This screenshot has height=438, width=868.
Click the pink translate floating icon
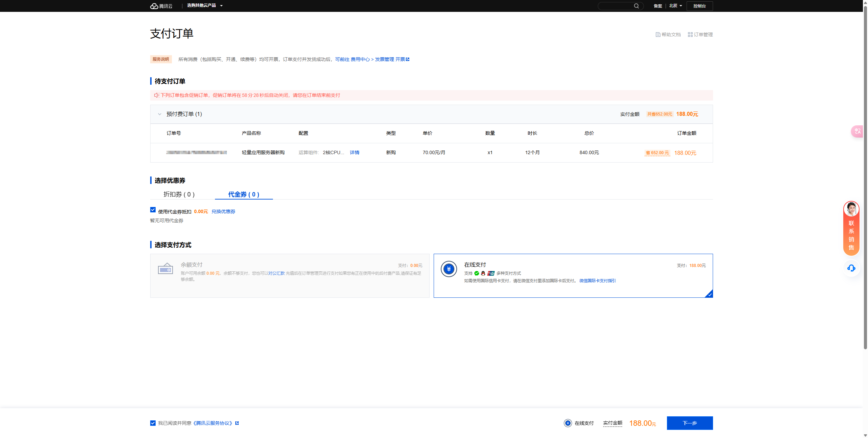point(857,131)
